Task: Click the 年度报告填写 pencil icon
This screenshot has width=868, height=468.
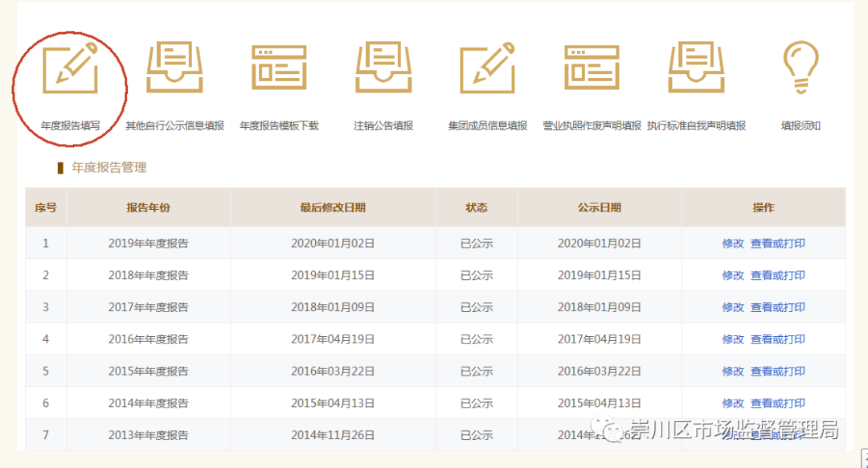Action: pyautogui.click(x=70, y=68)
